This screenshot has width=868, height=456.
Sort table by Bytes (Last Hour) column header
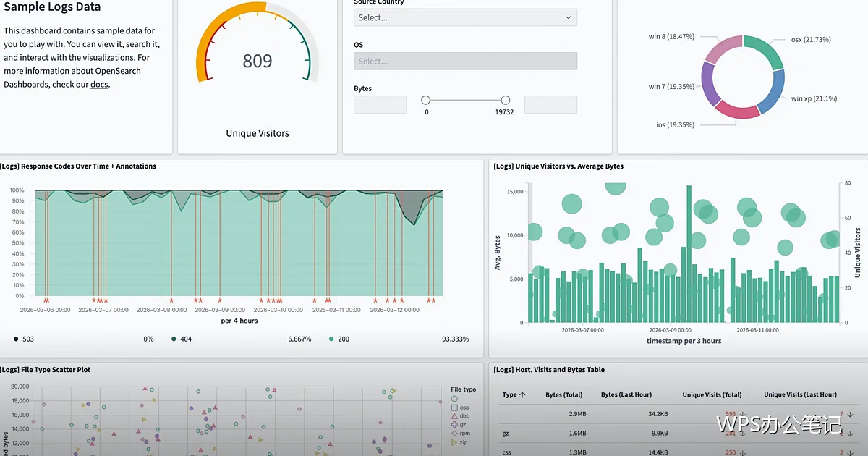tap(626, 394)
